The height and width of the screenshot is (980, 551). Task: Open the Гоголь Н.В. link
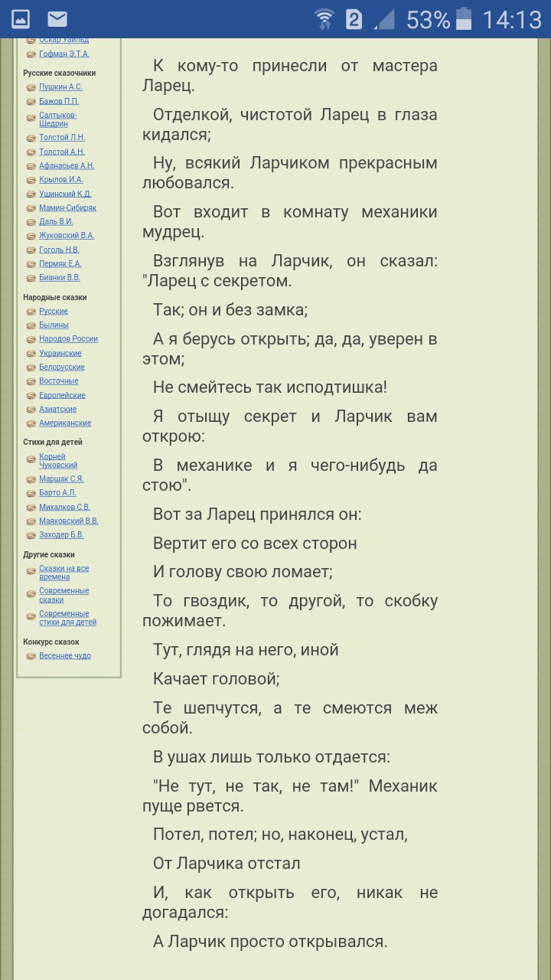(x=59, y=250)
